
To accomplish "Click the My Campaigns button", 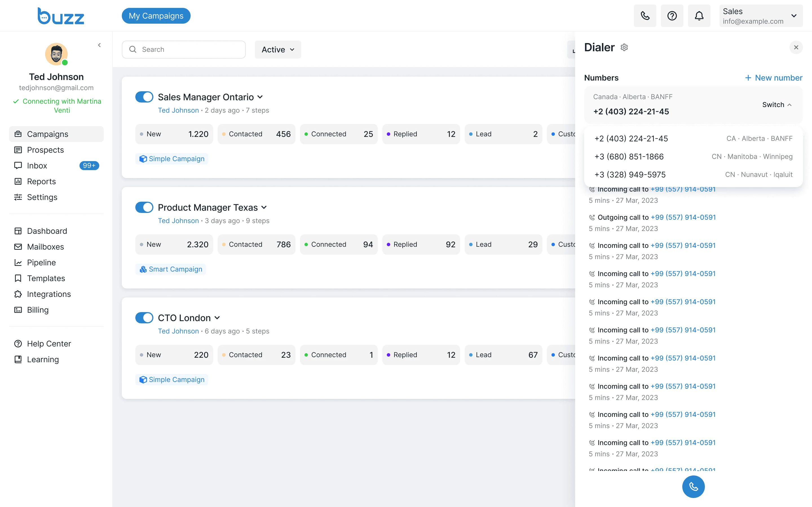I will tap(156, 16).
